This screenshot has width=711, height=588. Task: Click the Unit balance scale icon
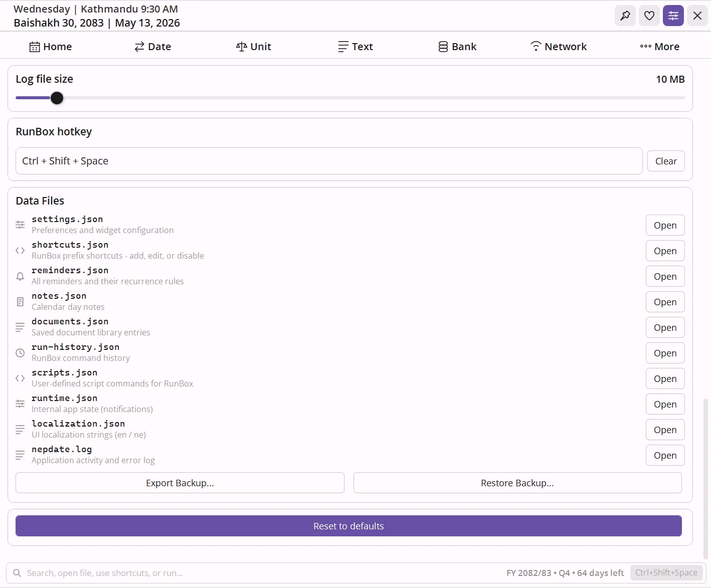coord(241,47)
